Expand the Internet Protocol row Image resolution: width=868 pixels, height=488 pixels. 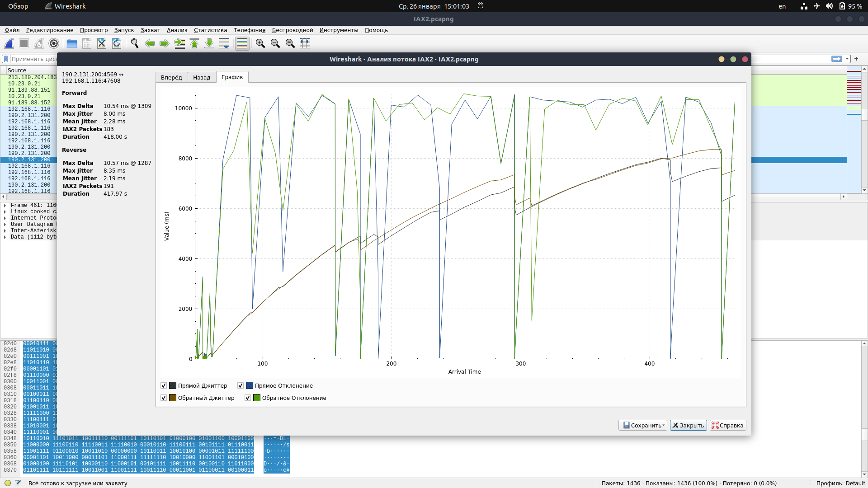tap(5, 218)
